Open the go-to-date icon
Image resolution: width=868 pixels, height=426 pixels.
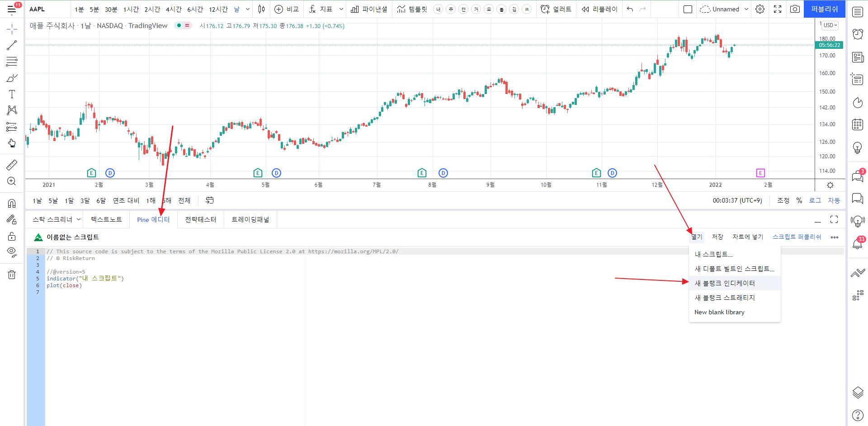tap(210, 200)
